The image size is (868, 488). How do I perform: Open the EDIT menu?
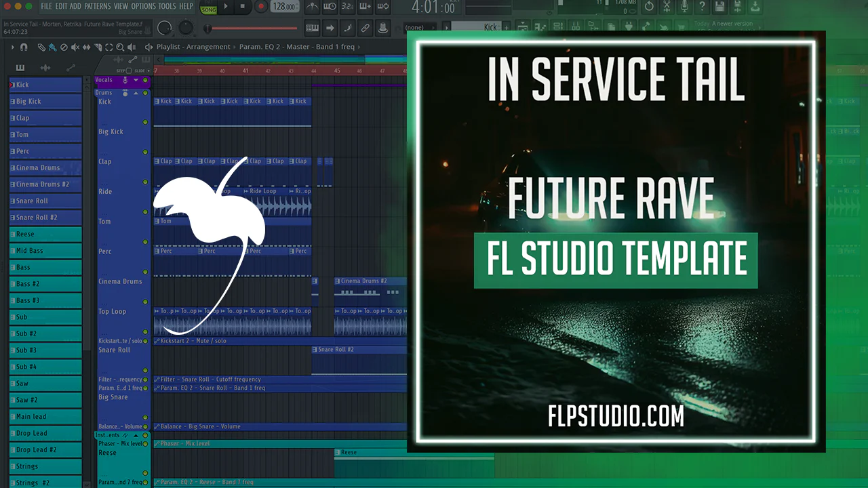click(x=61, y=6)
